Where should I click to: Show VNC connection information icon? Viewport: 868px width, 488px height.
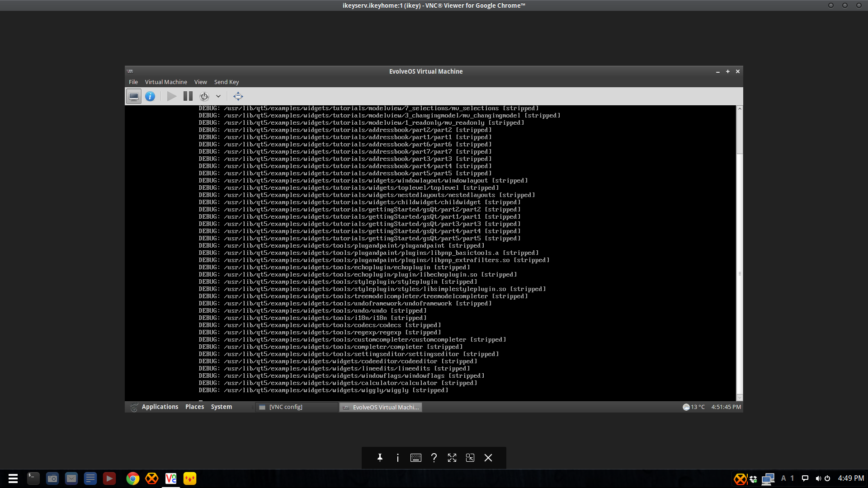[398, 458]
